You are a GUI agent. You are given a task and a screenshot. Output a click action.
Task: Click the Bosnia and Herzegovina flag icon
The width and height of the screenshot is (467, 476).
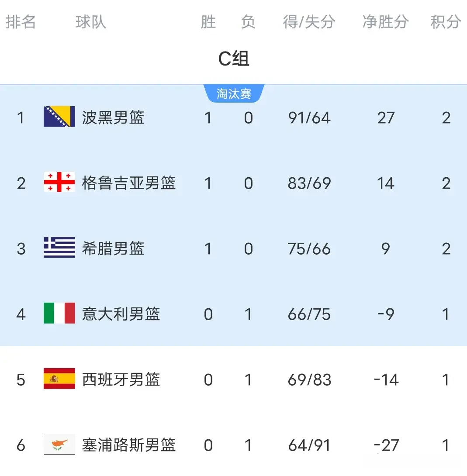tap(59, 117)
